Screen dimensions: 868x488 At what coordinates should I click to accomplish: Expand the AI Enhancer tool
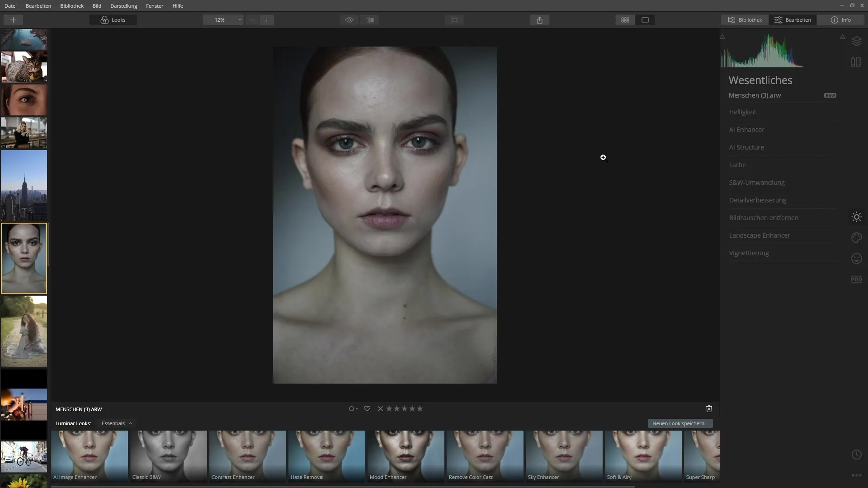(x=782, y=130)
